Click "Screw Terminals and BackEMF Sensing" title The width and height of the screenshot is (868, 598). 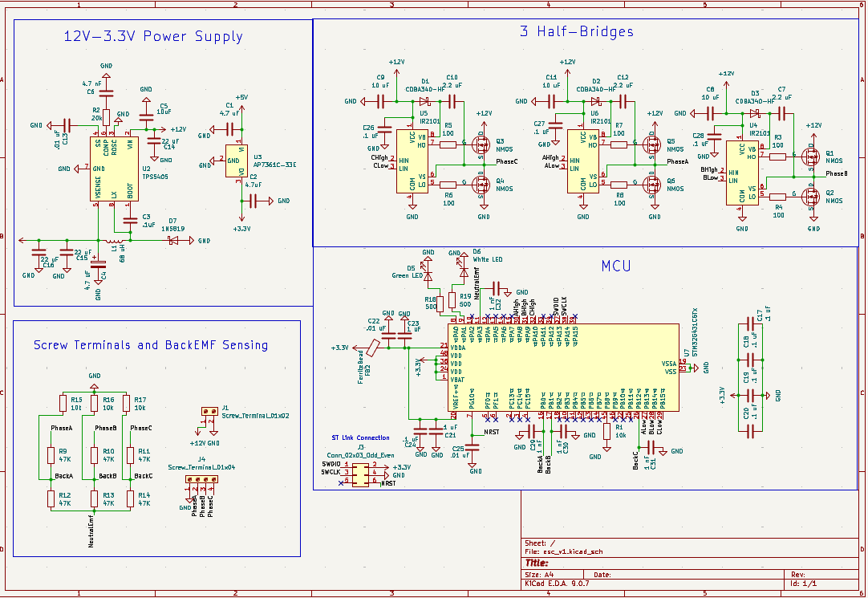pos(151,345)
